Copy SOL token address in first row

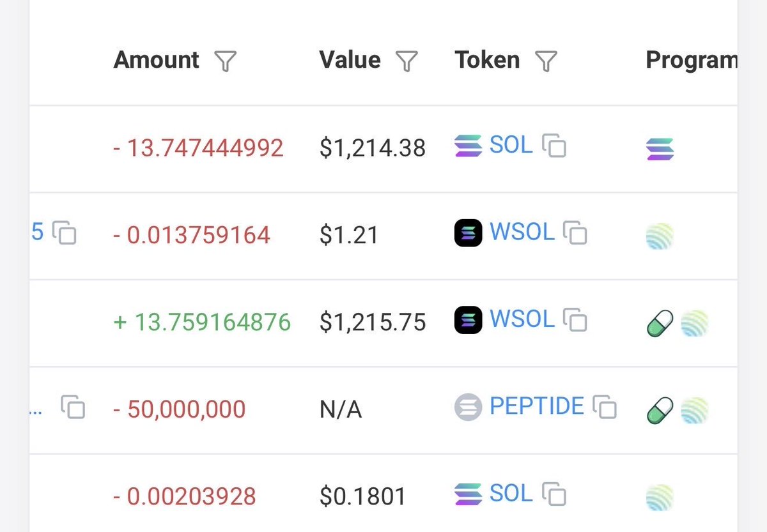tap(554, 146)
